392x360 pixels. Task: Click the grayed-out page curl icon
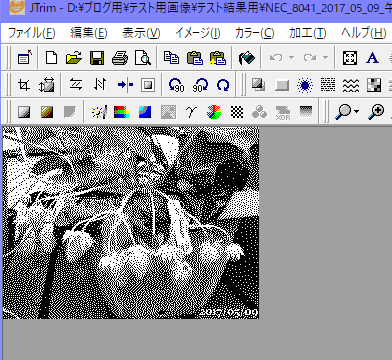coord(70,112)
